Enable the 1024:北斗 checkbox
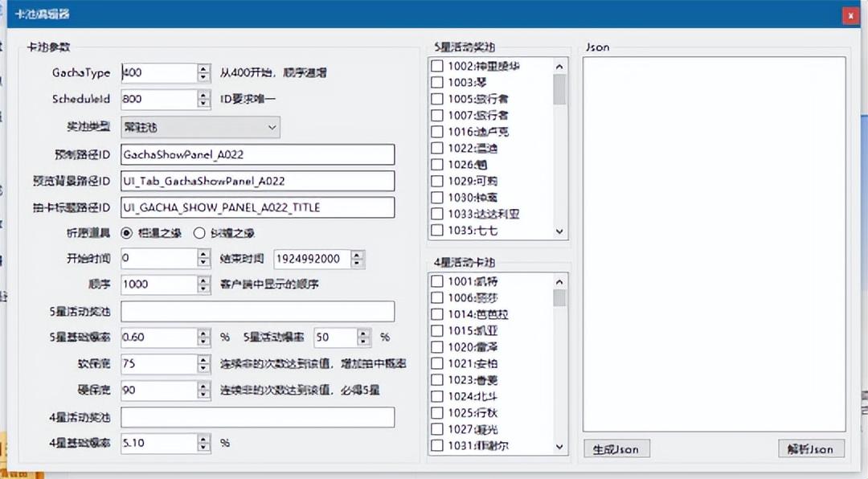 [437, 396]
